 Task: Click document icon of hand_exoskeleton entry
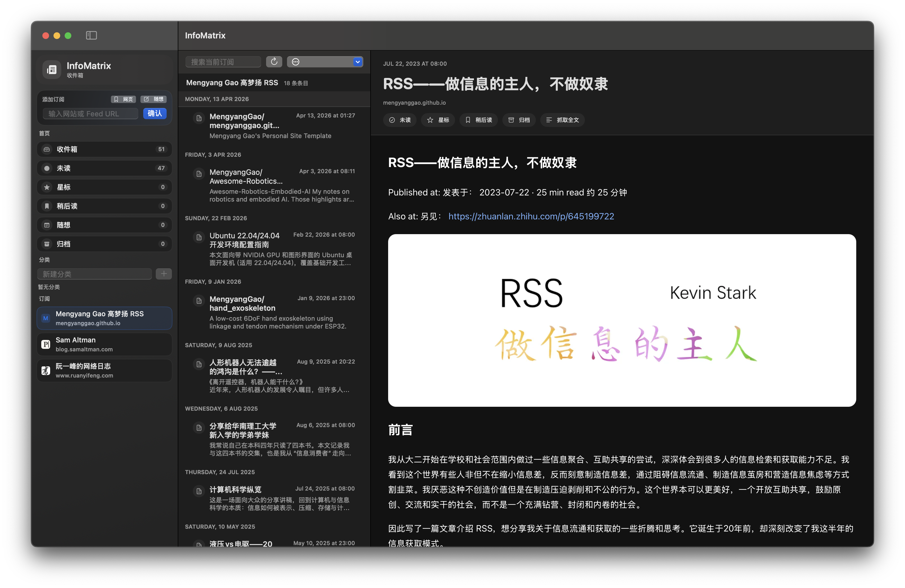tap(199, 301)
